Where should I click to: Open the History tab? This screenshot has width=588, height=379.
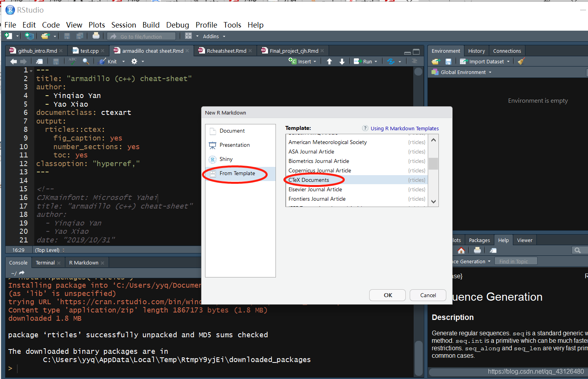pyautogui.click(x=476, y=51)
